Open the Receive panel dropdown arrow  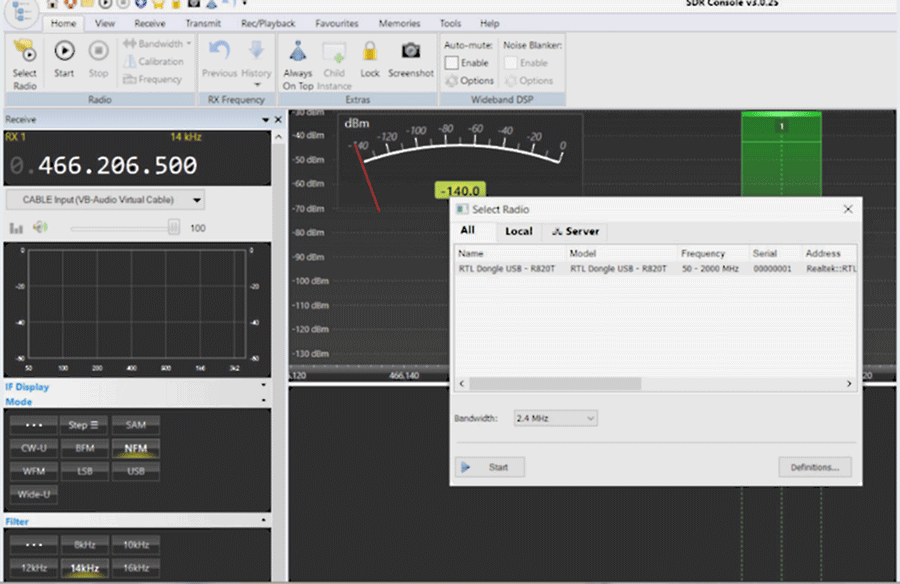coord(265,119)
